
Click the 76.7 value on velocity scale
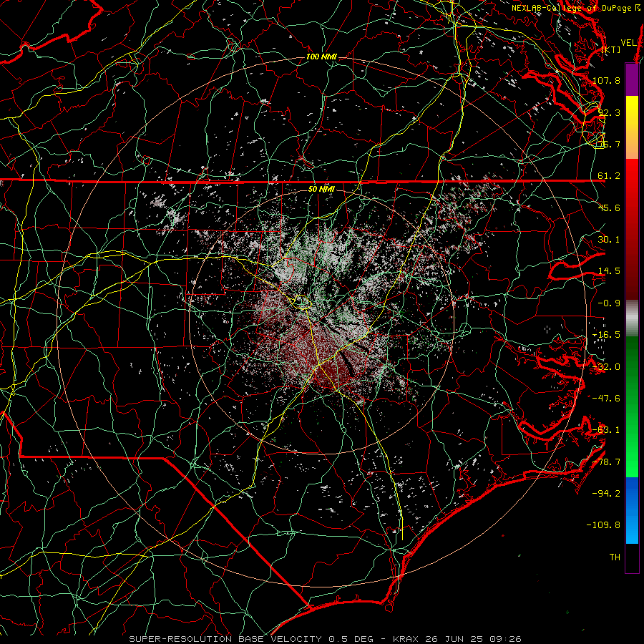pyautogui.click(x=609, y=144)
